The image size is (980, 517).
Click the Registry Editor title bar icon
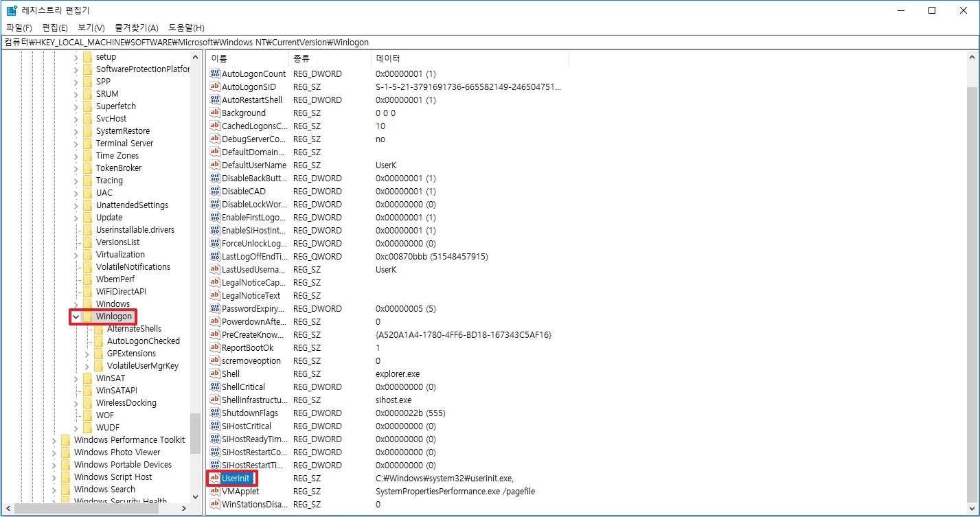pyautogui.click(x=12, y=10)
